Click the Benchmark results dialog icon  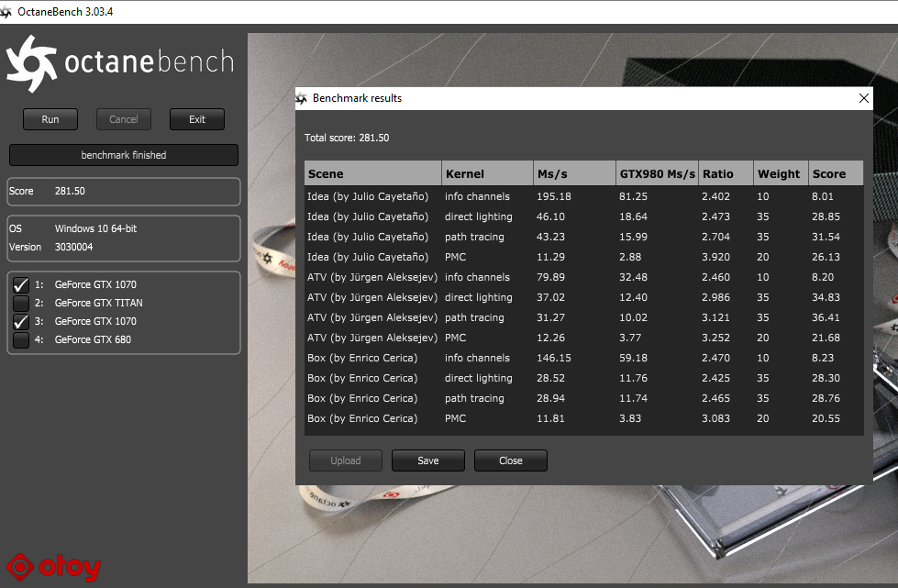pyautogui.click(x=301, y=98)
